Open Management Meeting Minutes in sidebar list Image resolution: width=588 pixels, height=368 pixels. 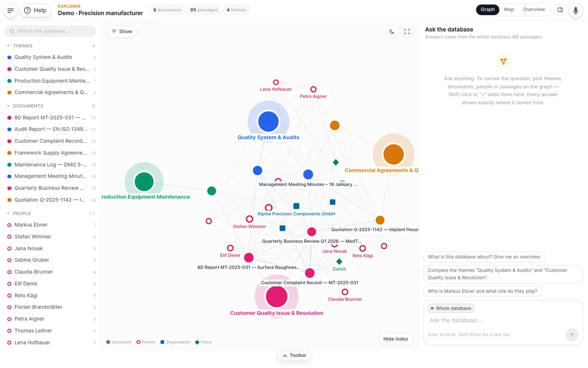tap(51, 176)
